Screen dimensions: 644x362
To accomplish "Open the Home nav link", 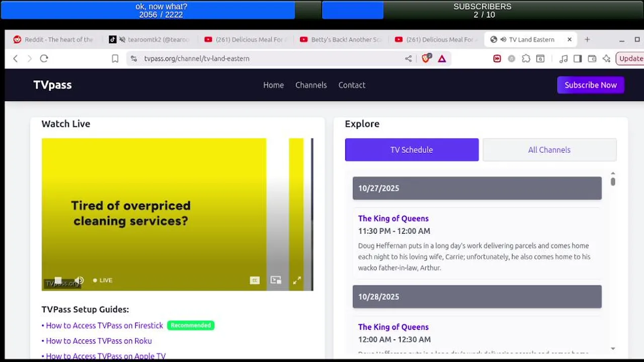I will (273, 85).
